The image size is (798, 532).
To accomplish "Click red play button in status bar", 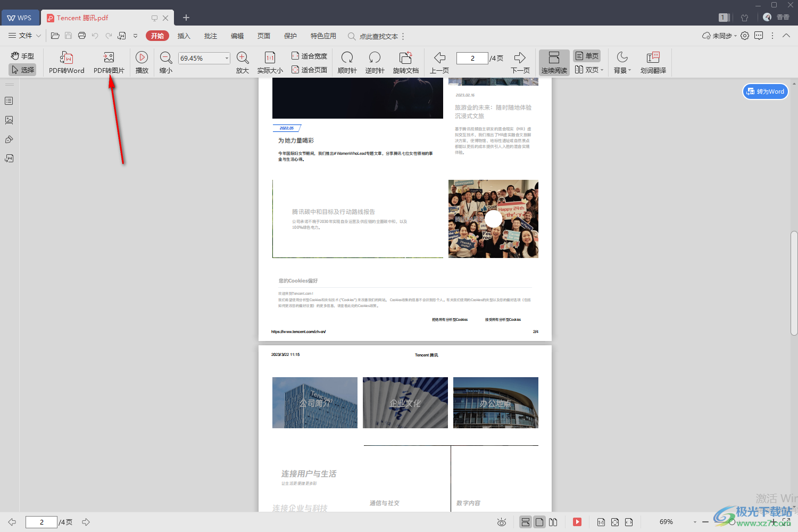I will [x=577, y=522].
